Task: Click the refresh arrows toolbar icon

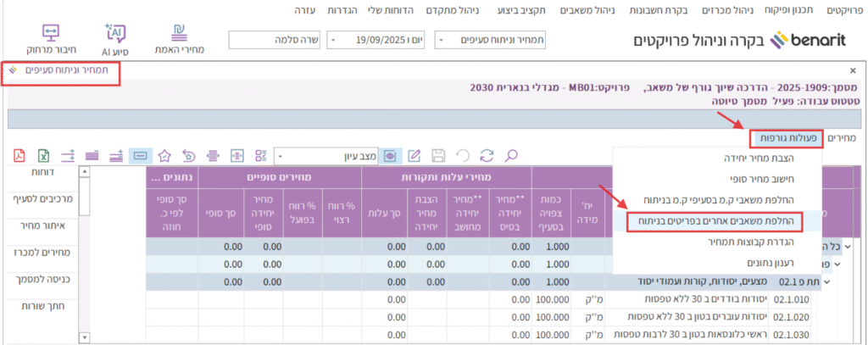Action: point(487,156)
